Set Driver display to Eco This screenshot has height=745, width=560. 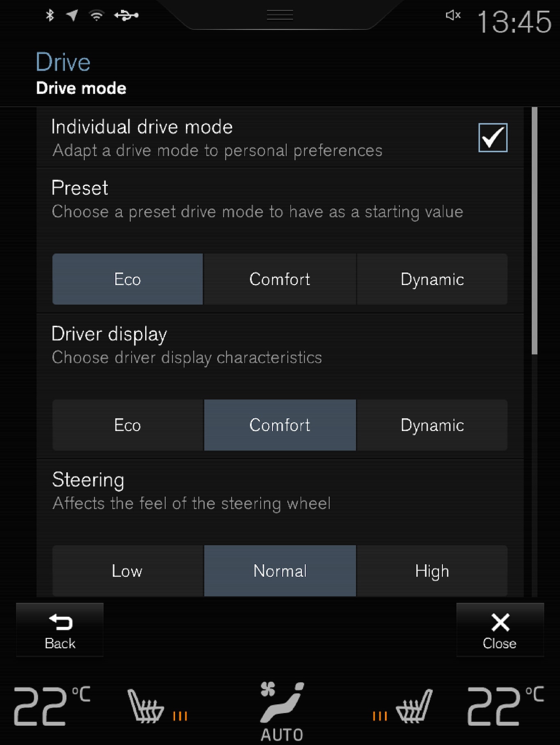click(127, 425)
